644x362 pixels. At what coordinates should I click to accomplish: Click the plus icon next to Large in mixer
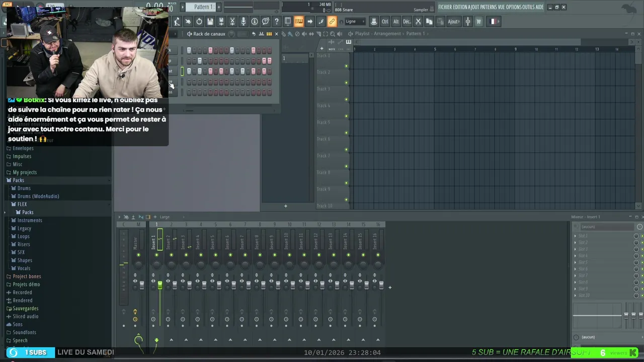155,217
